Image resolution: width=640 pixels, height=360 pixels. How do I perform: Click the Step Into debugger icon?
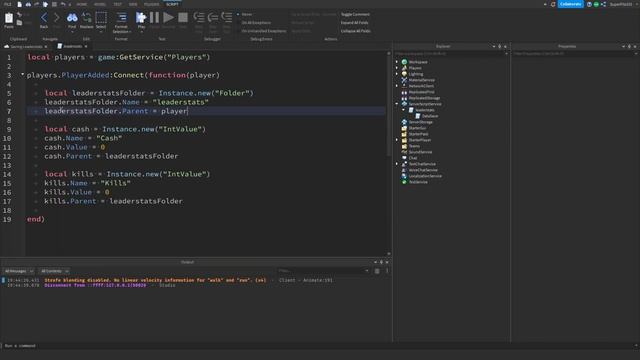(x=199, y=18)
